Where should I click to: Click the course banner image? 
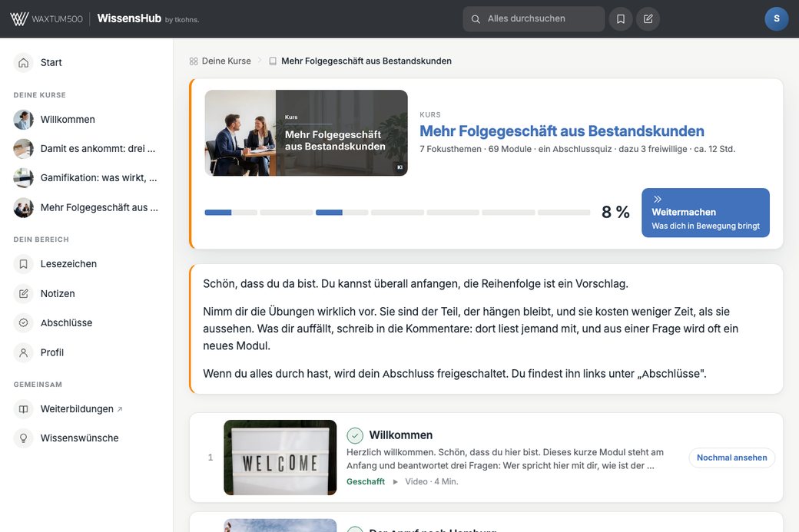[x=307, y=133]
